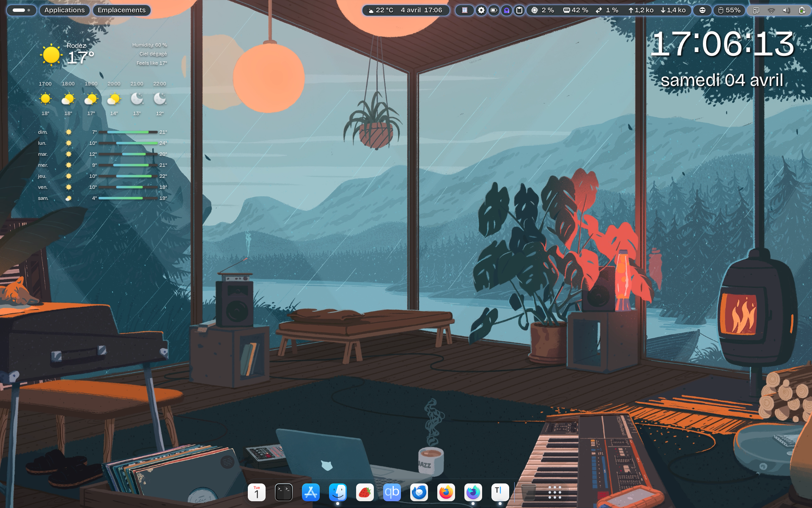This screenshot has height=508, width=812.
Task: Open the Thunderbird mail client
Action: pyautogui.click(x=419, y=492)
